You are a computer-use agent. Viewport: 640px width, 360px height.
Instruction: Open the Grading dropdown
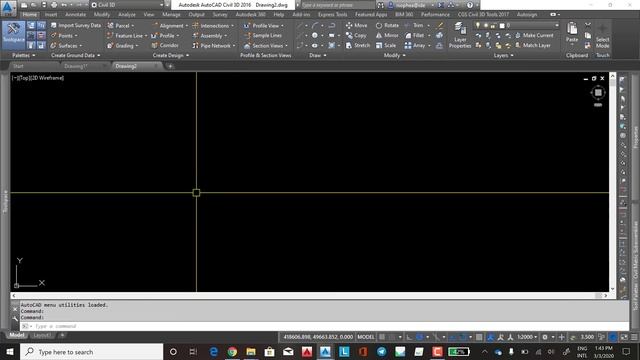(x=123, y=46)
